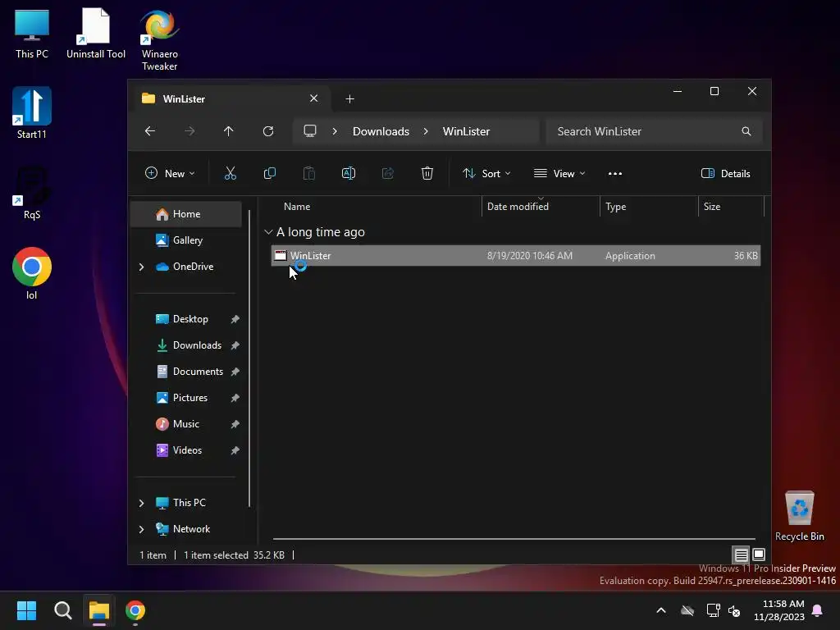Click the Cut scissors icon
The height and width of the screenshot is (630, 840).
[230, 173]
